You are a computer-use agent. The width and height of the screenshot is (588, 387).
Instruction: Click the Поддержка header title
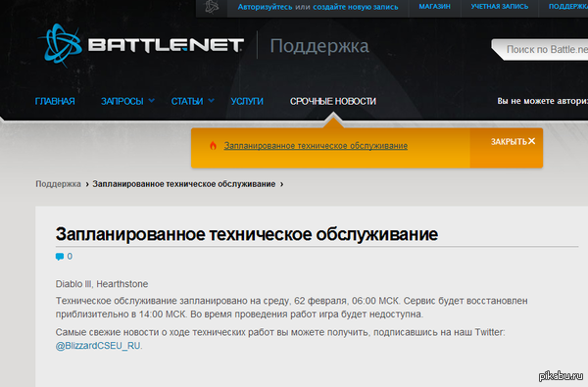tap(319, 46)
